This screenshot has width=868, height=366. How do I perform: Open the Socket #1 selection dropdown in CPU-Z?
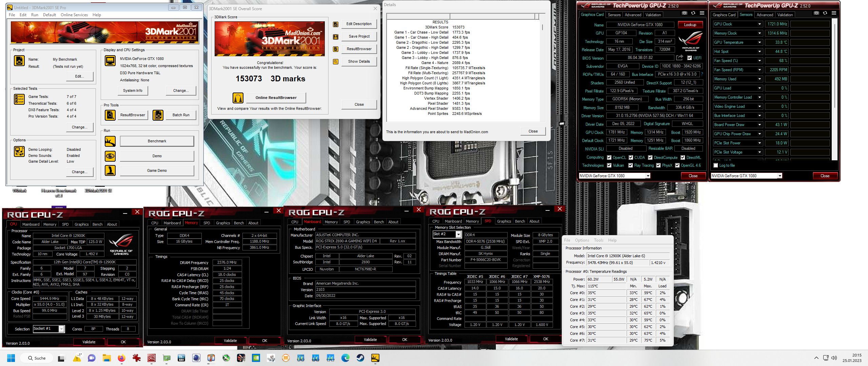[61, 329]
